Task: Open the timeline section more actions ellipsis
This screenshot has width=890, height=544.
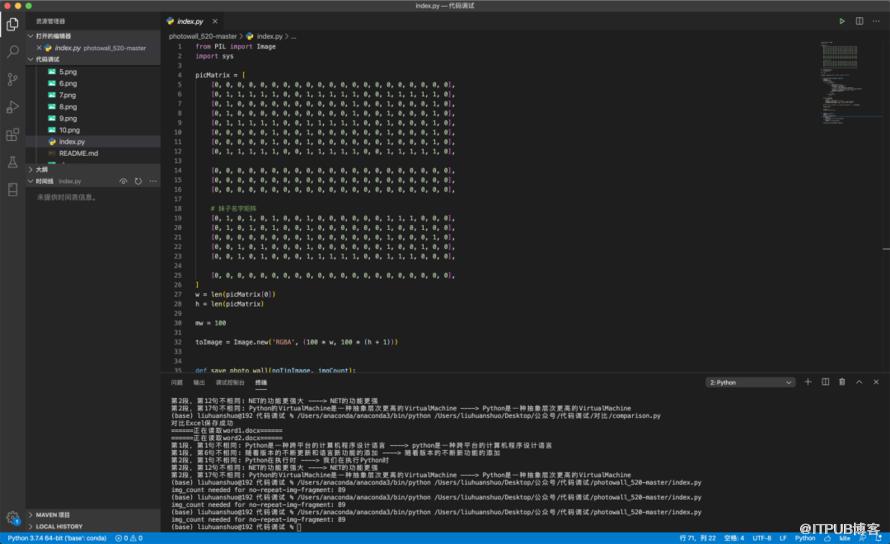Action: click(153, 181)
